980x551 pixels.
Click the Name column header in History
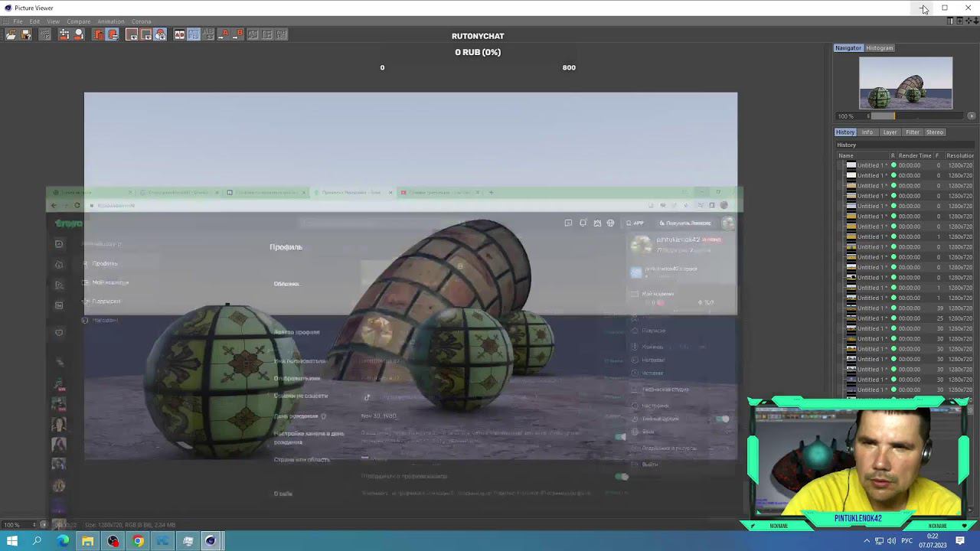click(x=846, y=155)
